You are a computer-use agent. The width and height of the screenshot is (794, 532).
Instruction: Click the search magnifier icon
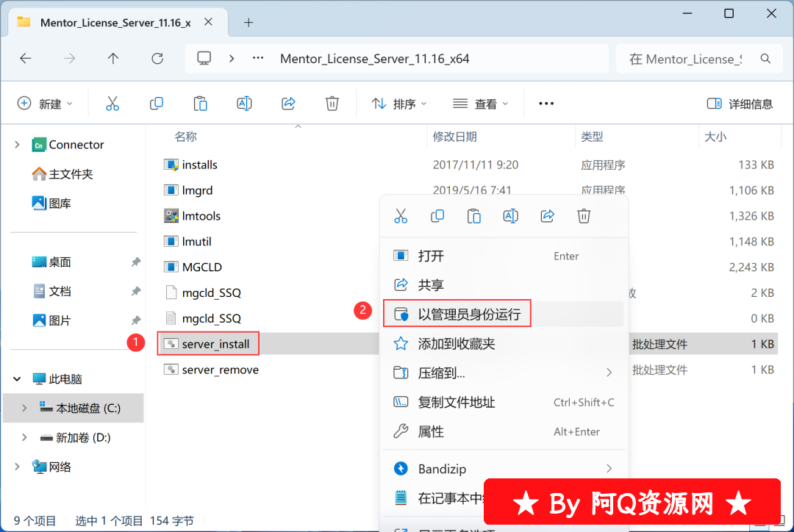coord(765,59)
